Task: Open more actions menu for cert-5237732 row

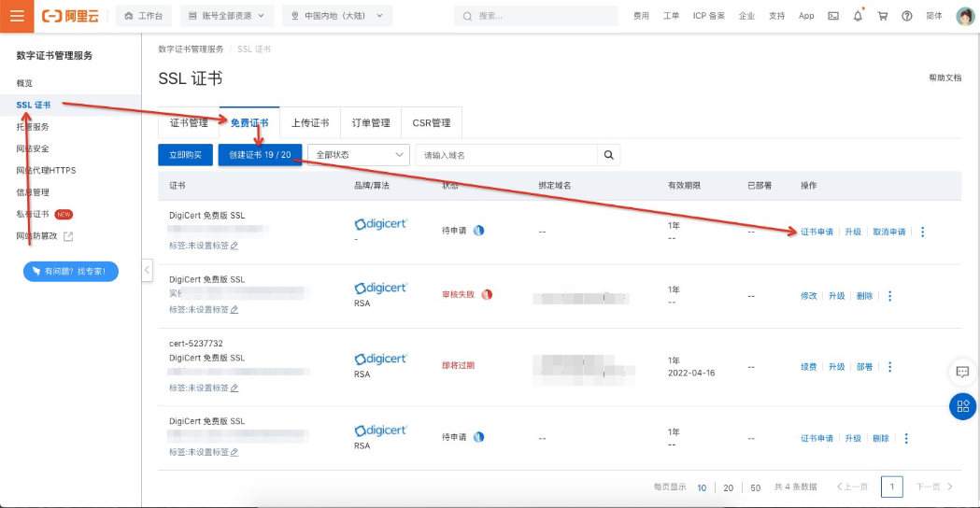Action: click(889, 367)
